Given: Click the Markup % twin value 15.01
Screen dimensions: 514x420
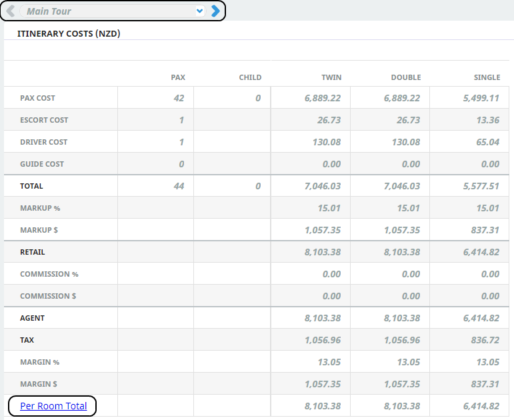Looking at the screenshot, I should (329, 208).
